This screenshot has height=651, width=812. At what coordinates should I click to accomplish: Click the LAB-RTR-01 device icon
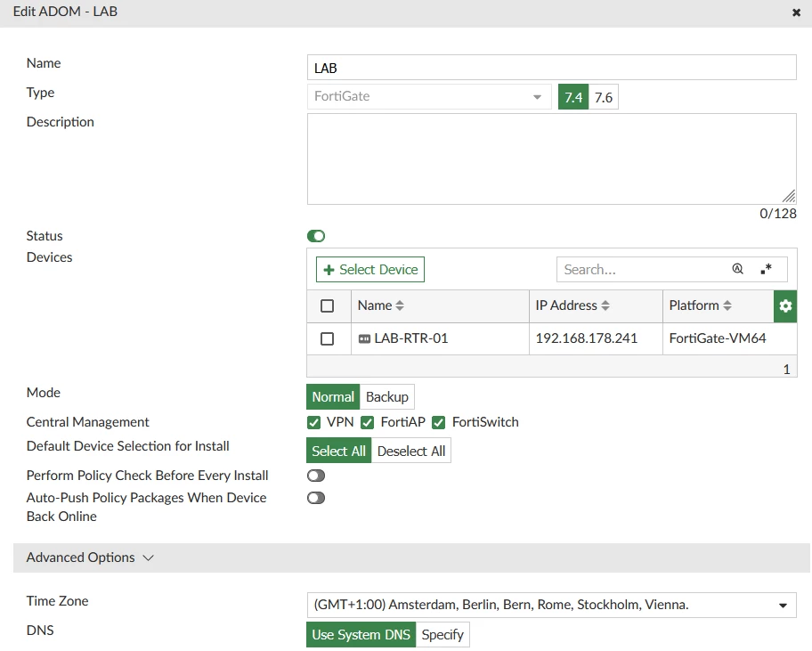(364, 338)
